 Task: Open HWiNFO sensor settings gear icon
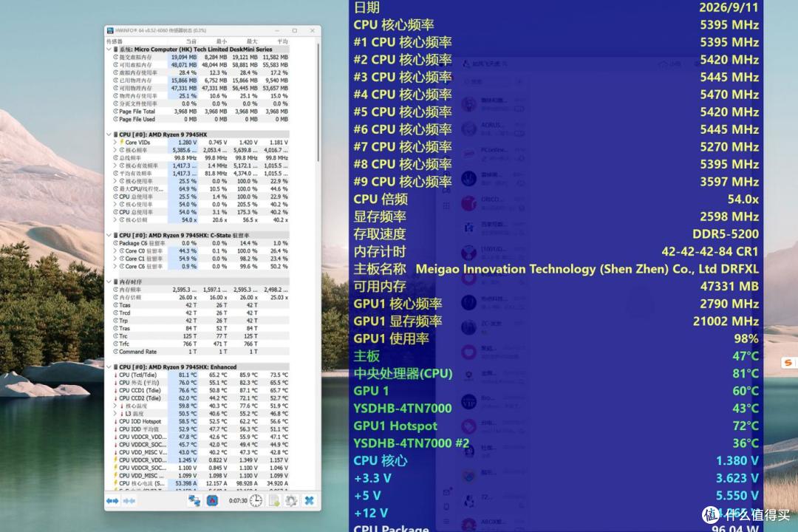tap(291, 501)
